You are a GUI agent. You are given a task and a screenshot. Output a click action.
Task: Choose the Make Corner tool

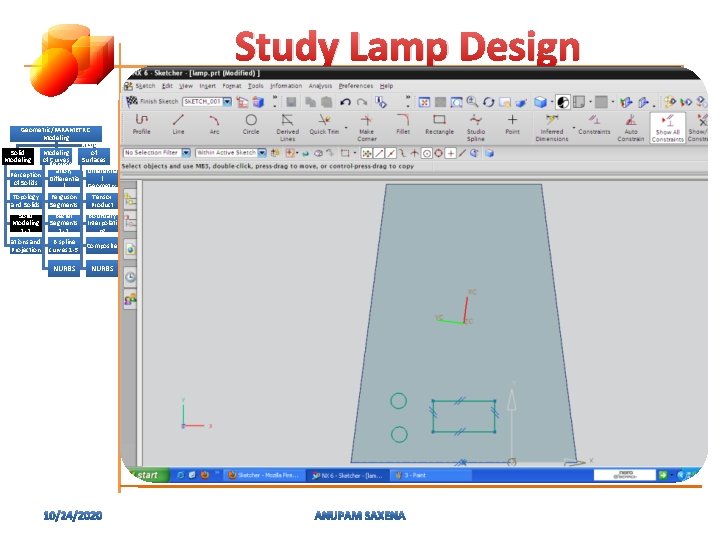366,127
